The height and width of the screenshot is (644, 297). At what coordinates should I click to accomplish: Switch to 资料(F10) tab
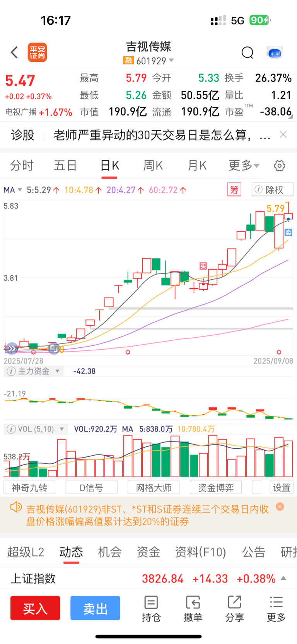point(200,552)
